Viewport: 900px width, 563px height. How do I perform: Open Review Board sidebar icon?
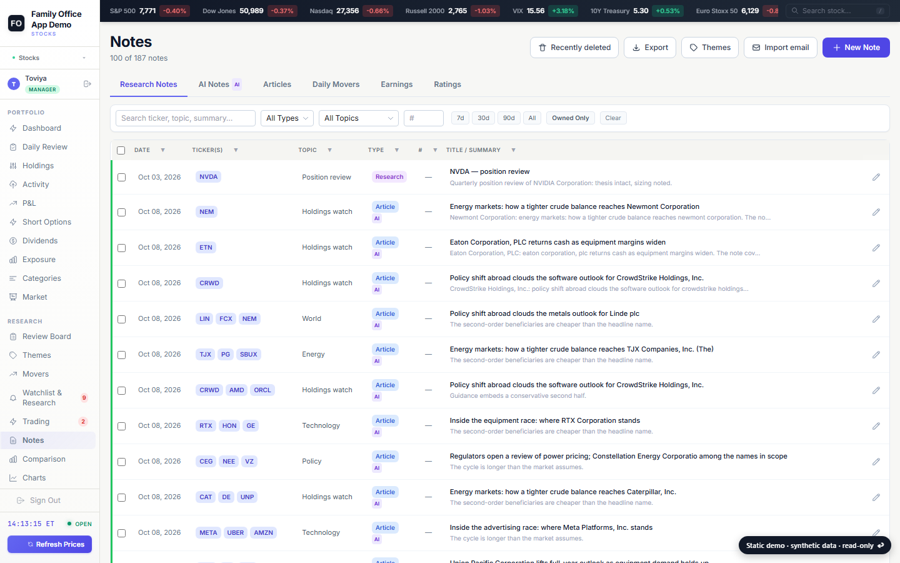click(13, 336)
